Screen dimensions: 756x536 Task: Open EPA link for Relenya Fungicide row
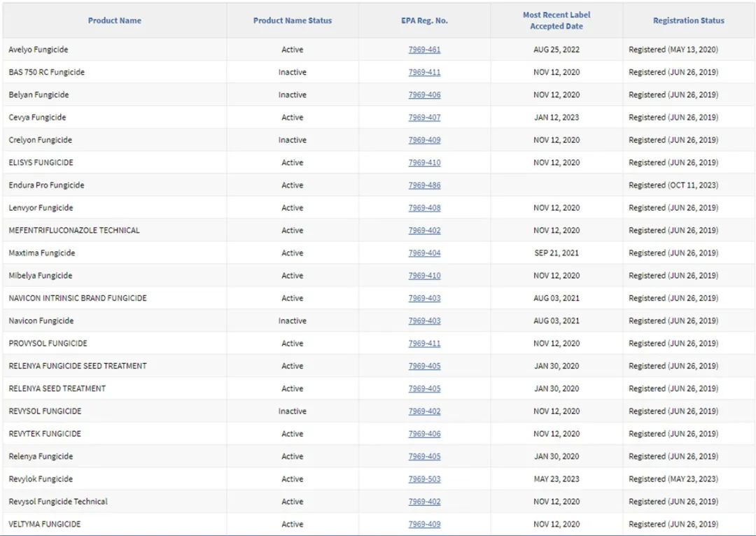(424, 456)
